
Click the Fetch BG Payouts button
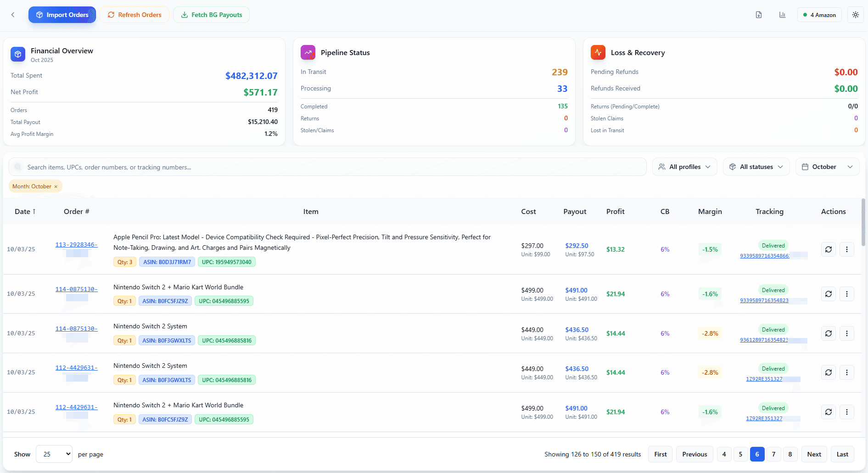tap(211, 15)
